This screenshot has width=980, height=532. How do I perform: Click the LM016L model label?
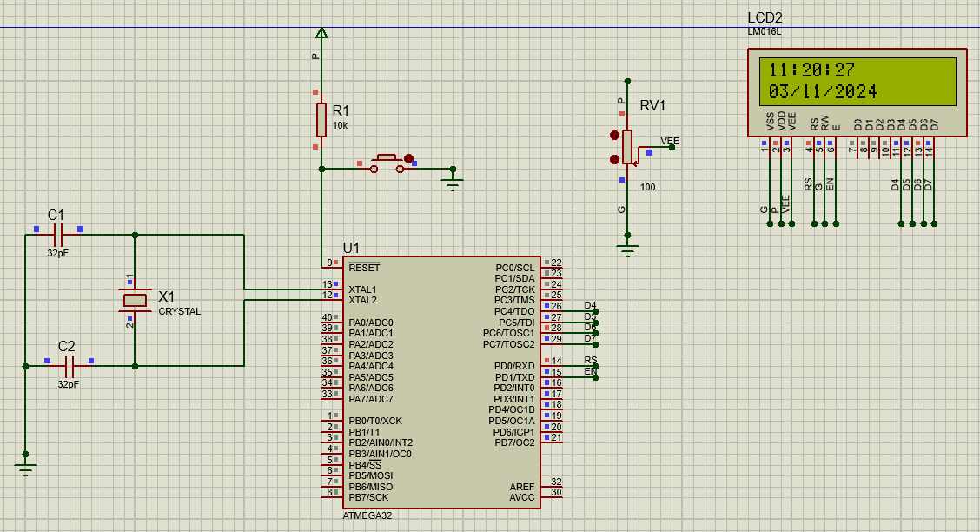click(x=765, y=32)
